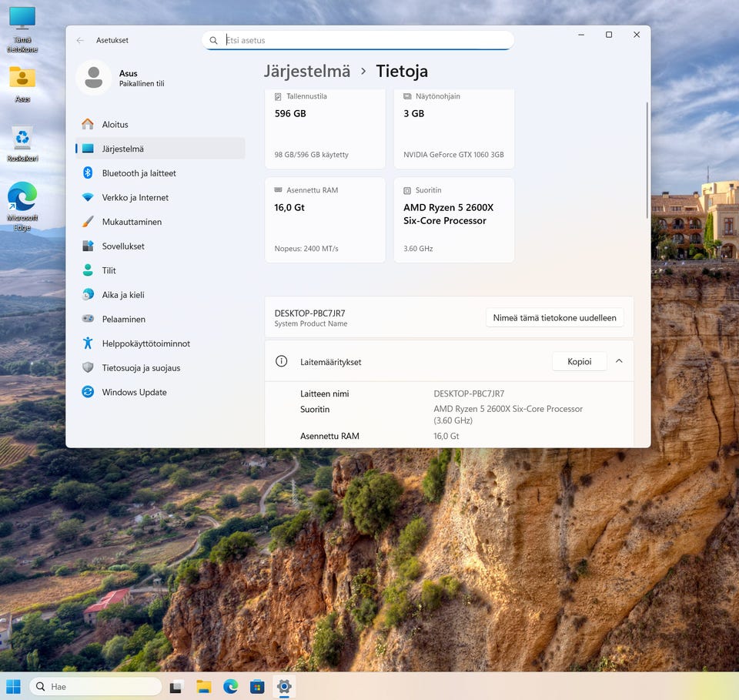The height and width of the screenshot is (700, 739).
Task: Click the search magnifier icon in Settings
Action: [213, 41]
